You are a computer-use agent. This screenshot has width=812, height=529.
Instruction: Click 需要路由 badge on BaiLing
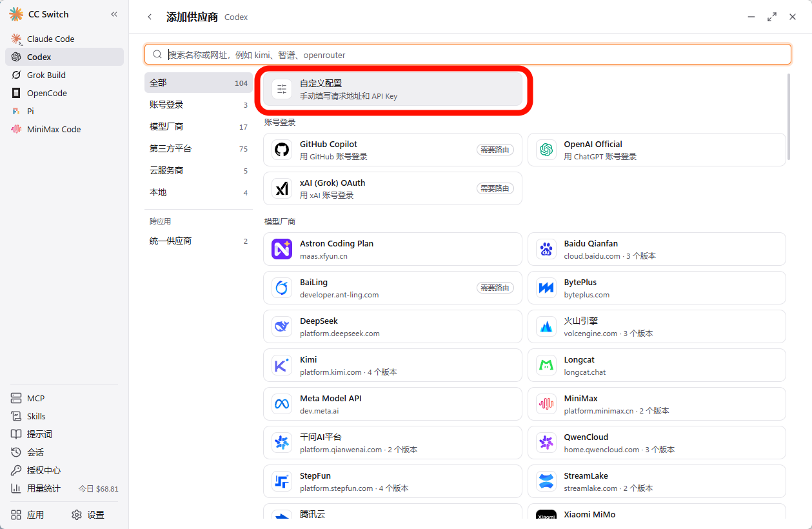(495, 288)
